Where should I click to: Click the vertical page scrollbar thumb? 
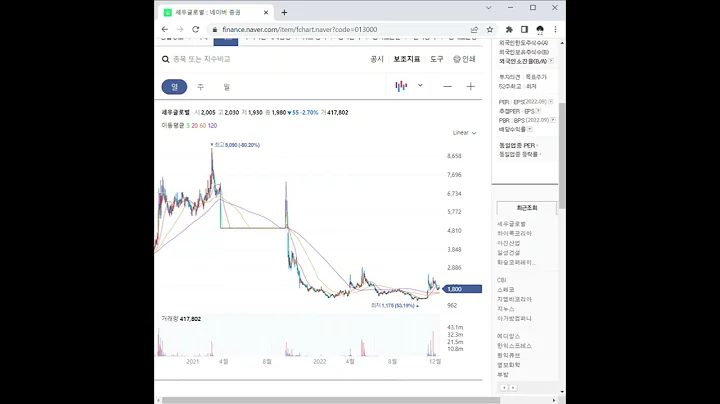(x=562, y=156)
